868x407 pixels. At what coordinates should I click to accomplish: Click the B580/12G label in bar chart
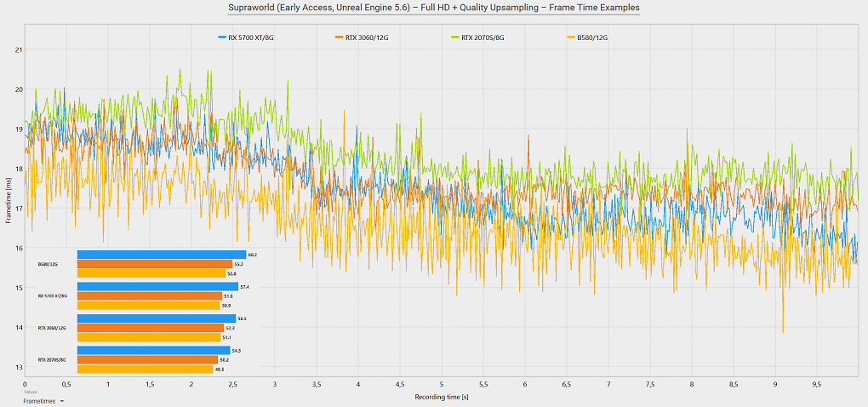(x=49, y=265)
